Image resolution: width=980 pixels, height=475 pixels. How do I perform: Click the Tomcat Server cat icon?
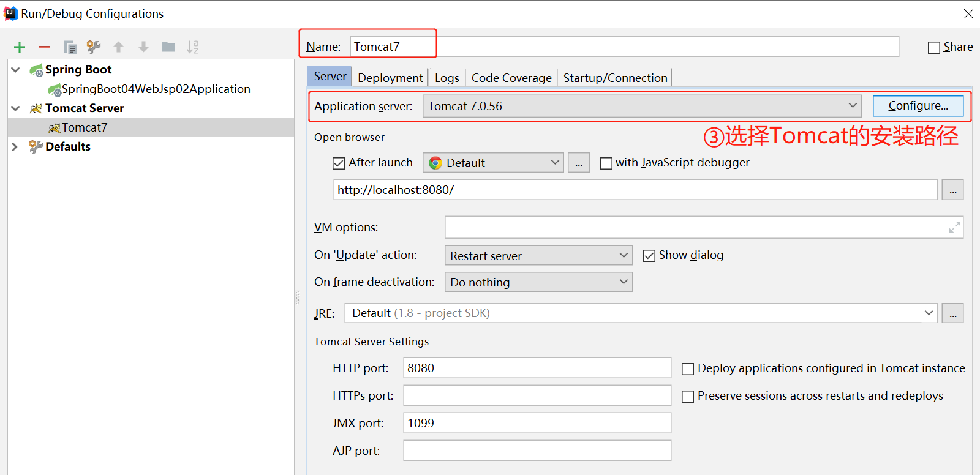(36, 108)
